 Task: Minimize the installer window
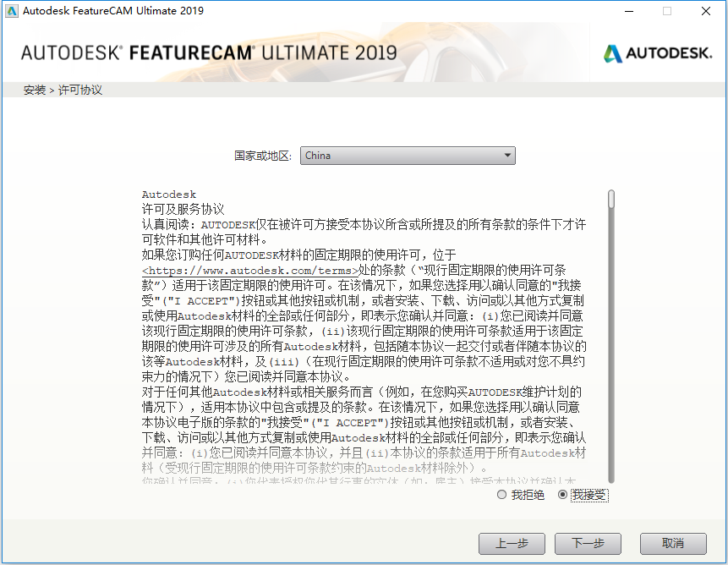[629, 11]
